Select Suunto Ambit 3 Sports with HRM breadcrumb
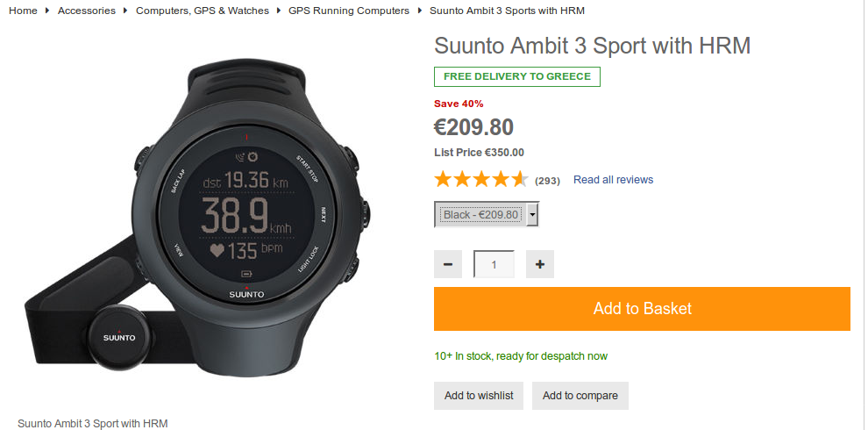This screenshot has width=868, height=430. (507, 11)
